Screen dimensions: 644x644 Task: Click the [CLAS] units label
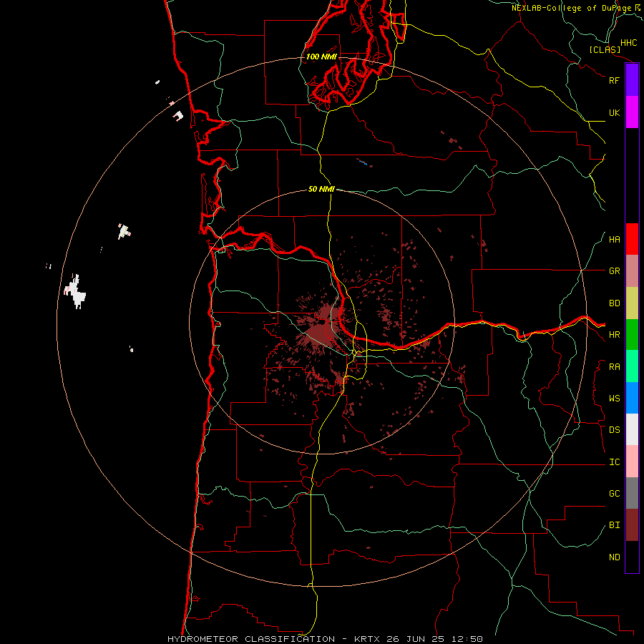pos(605,49)
